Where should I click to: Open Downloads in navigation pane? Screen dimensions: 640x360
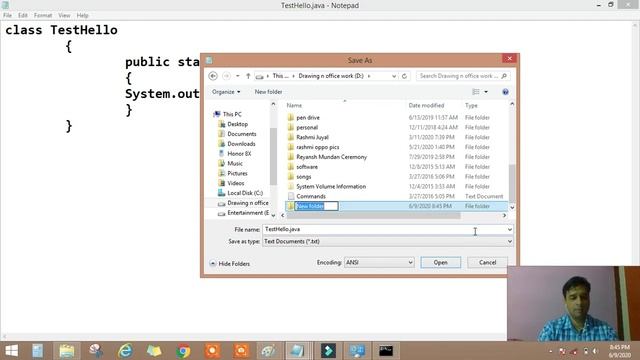(241, 144)
